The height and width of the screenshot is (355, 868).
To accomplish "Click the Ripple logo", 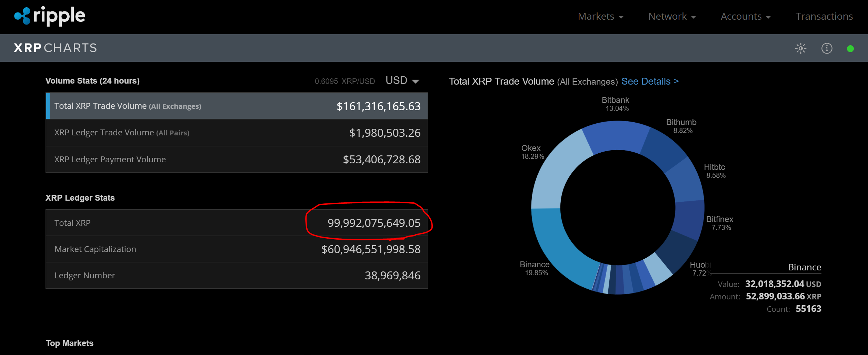I will pyautogui.click(x=50, y=16).
